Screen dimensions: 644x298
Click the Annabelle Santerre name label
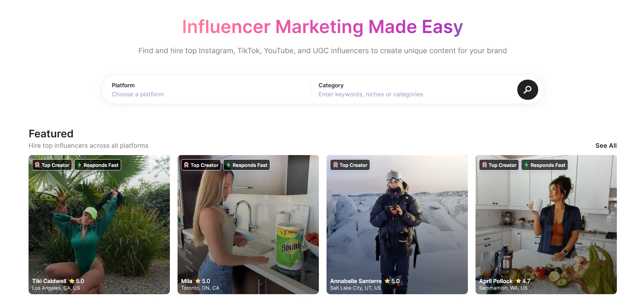[356, 281]
